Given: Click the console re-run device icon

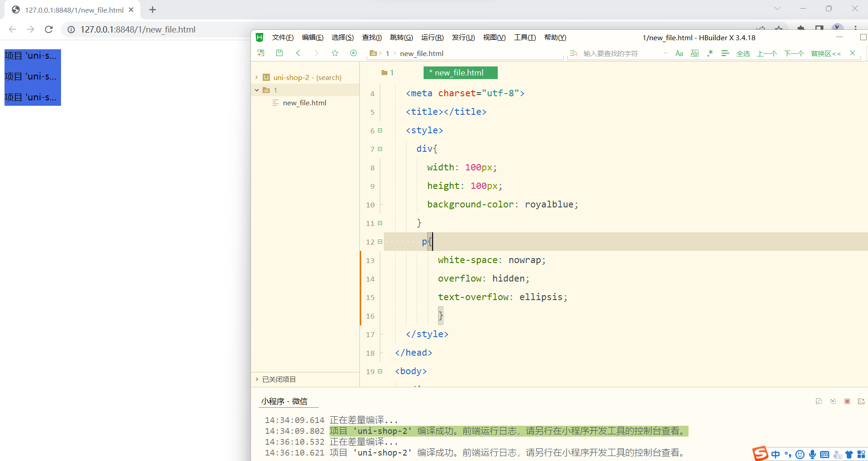Looking at the screenshot, I should (x=819, y=401).
